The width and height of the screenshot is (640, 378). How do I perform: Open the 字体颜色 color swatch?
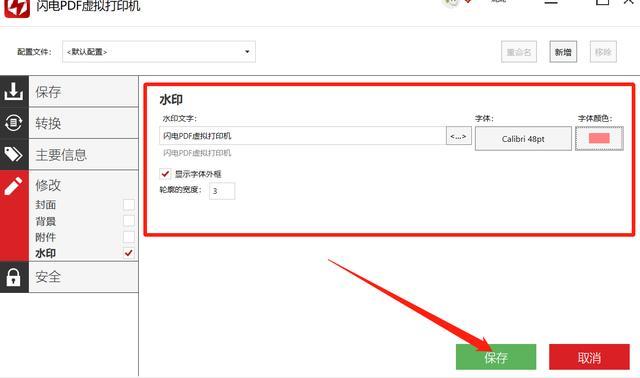pos(599,138)
